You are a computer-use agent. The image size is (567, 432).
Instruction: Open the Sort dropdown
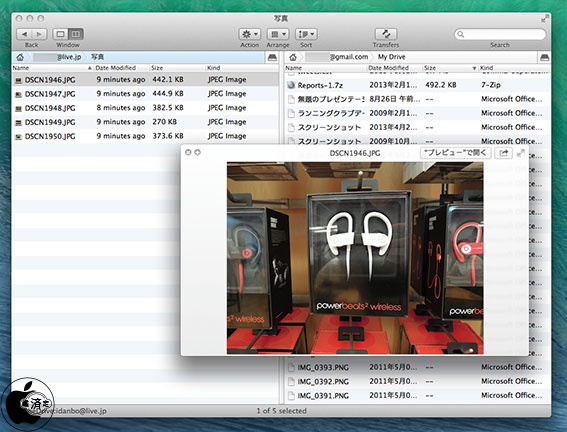306,34
